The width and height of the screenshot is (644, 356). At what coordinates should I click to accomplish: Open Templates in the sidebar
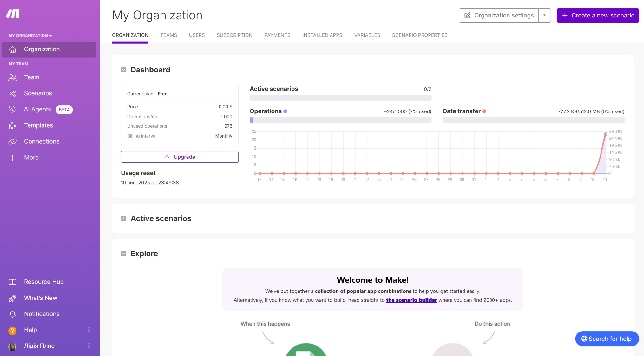(49, 125)
